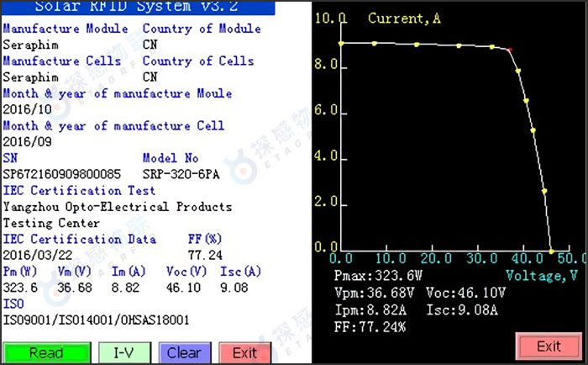Screen dimensions: 588x365
Task: Click the Testing Center line
Action: pyautogui.click(x=51, y=223)
